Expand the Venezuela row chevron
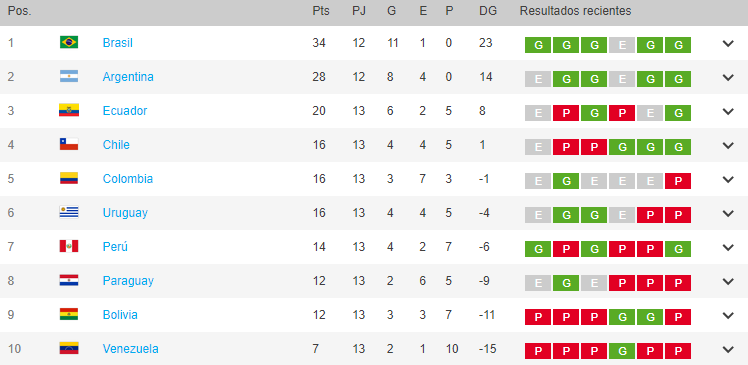 coord(727,350)
